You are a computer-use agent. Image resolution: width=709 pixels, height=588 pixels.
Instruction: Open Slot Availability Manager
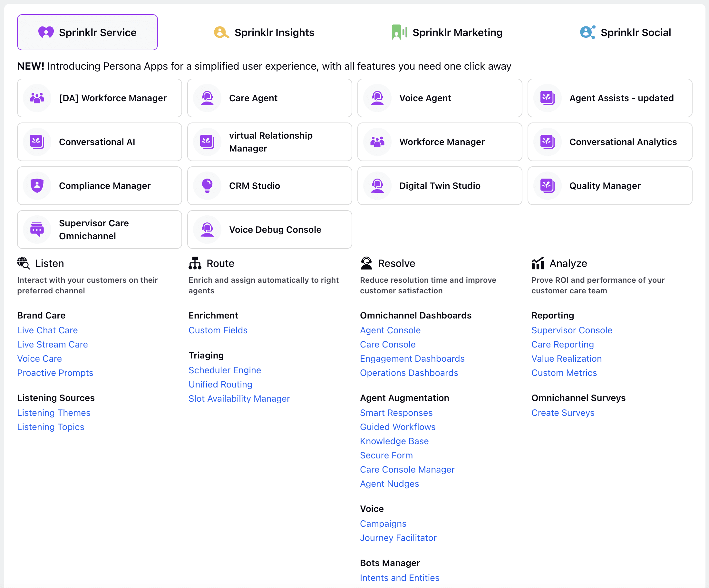tap(239, 398)
